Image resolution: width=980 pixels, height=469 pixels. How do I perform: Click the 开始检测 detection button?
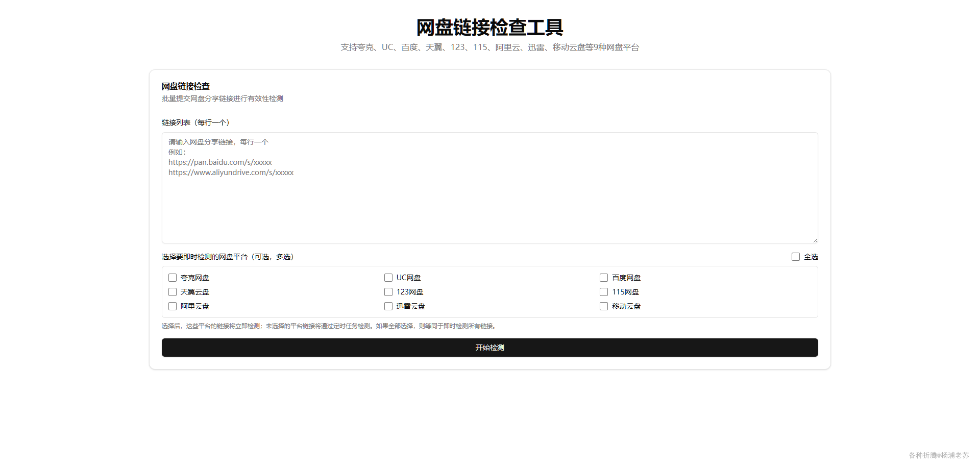(x=489, y=348)
